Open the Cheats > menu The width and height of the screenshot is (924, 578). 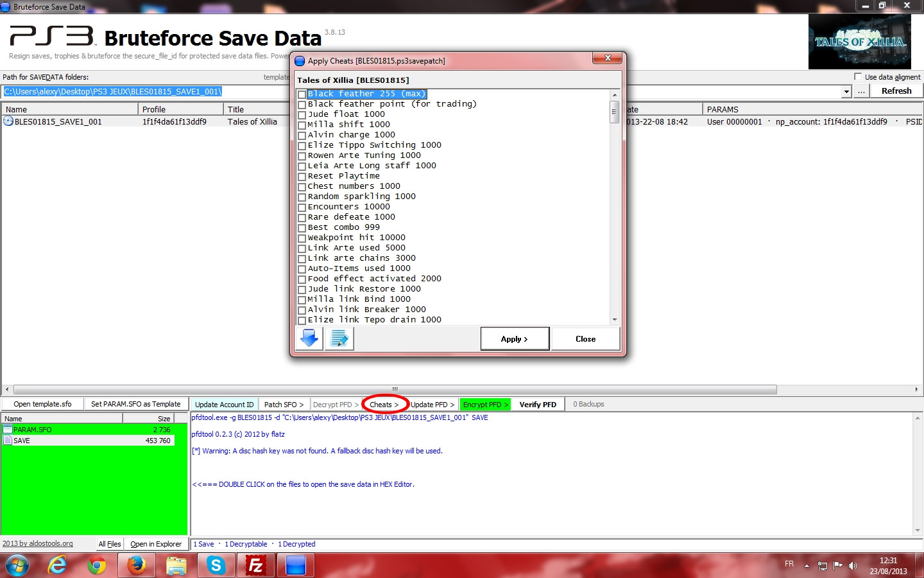(x=384, y=405)
